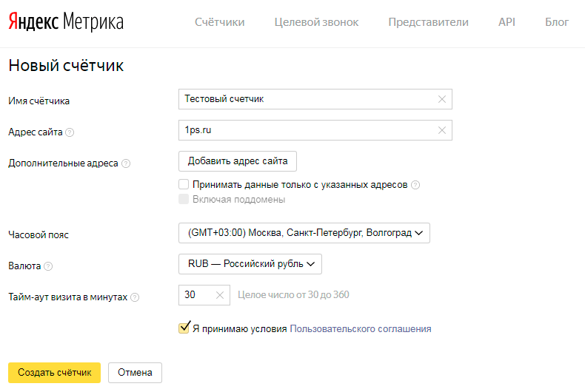Clear the visit timeout value with X
Screen dimensions: 585x392
219,295
